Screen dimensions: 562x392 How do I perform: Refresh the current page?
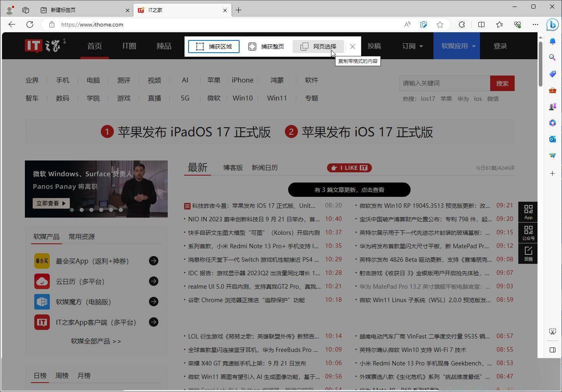pos(30,24)
